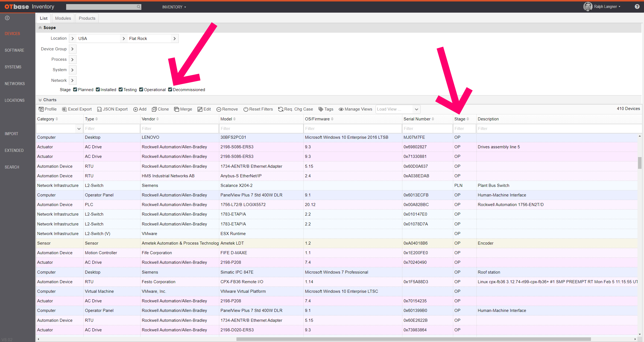Open the chevron after Flat Rock location

tap(174, 39)
